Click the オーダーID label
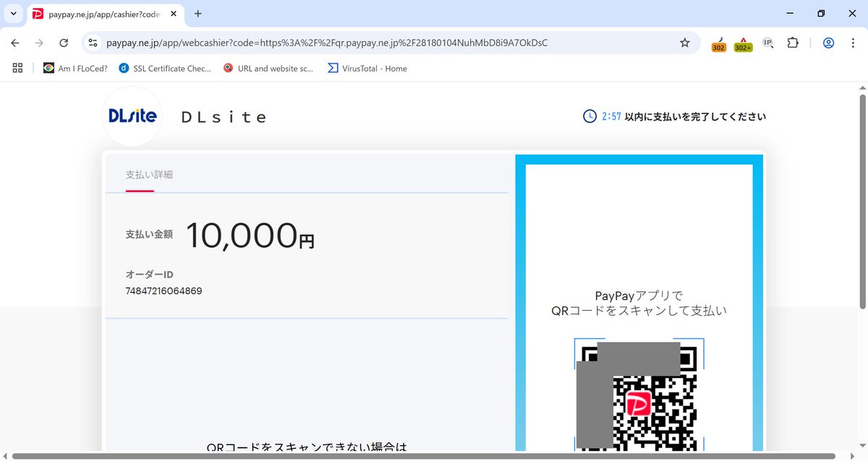Image resolution: width=868 pixels, height=461 pixels. pyautogui.click(x=150, y=275)
